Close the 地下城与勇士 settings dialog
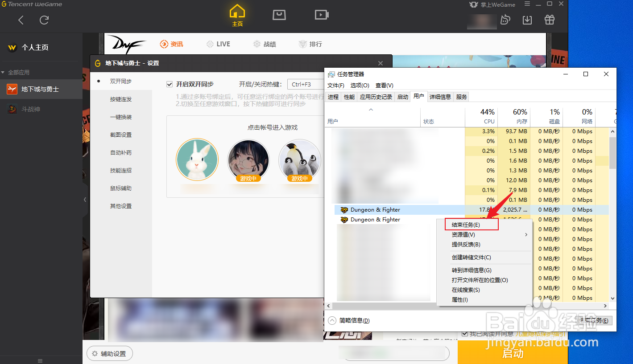 [381, 63]
